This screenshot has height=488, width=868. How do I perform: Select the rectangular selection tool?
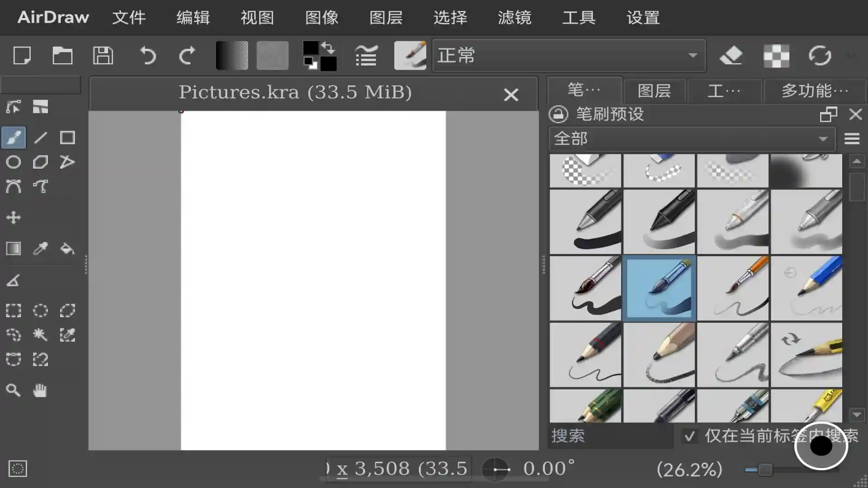coord(14,310)
